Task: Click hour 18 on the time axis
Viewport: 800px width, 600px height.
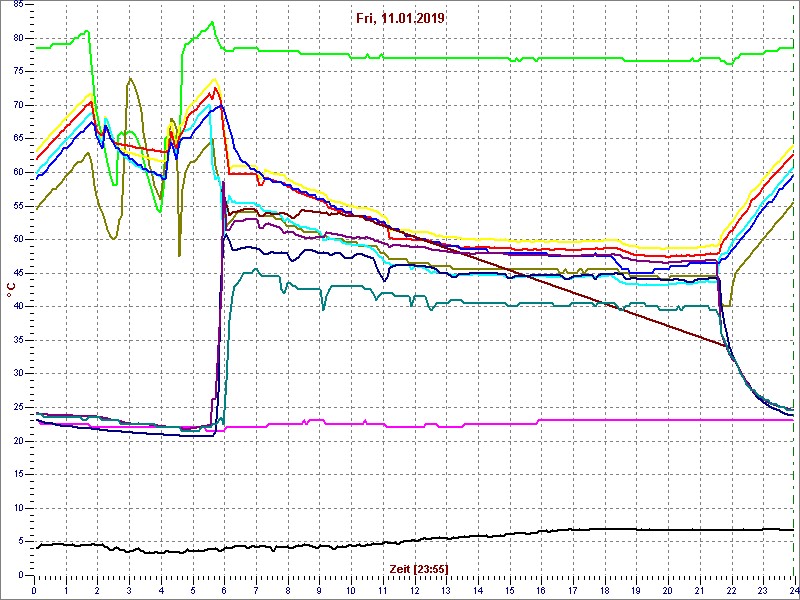Action: point(605,589)
